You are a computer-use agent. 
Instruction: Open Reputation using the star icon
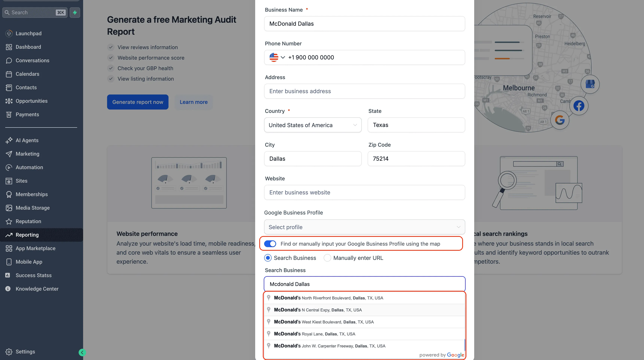pos(9,221)
